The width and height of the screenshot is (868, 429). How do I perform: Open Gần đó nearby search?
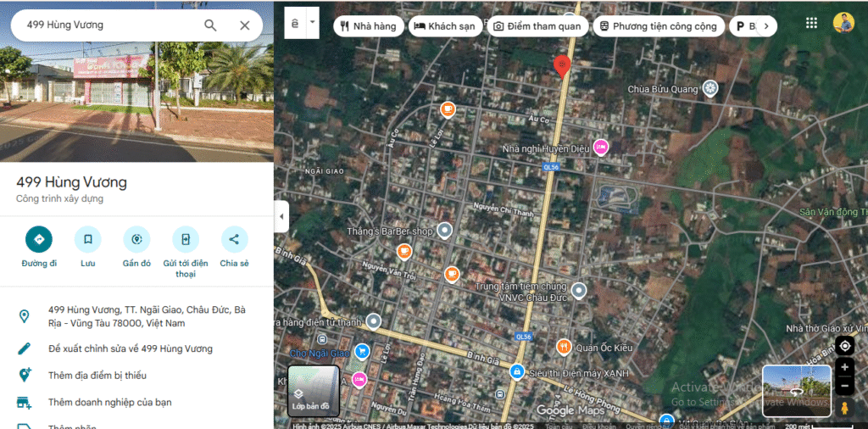click(136, 240)
